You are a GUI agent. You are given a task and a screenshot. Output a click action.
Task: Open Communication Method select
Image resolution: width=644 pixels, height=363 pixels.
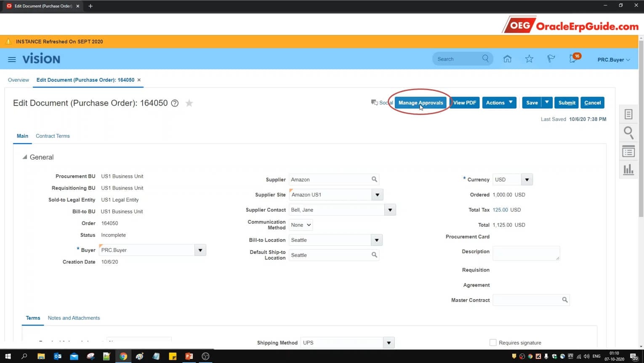coord(301,225)
